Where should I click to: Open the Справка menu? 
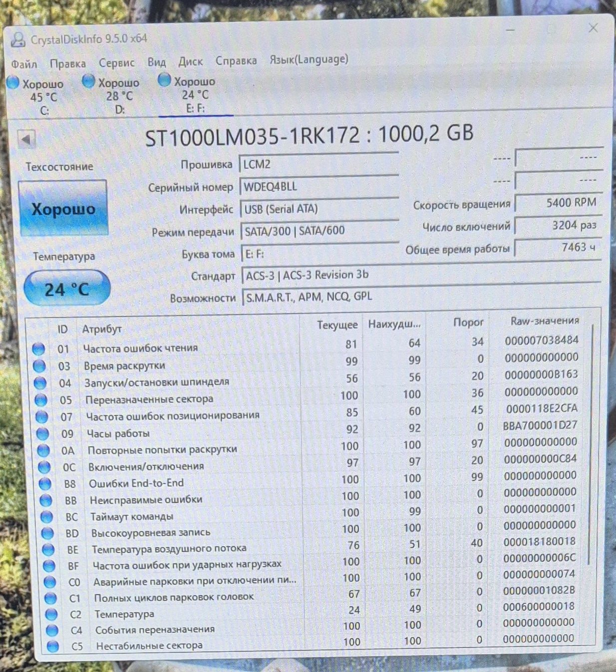tap(236, 60)
